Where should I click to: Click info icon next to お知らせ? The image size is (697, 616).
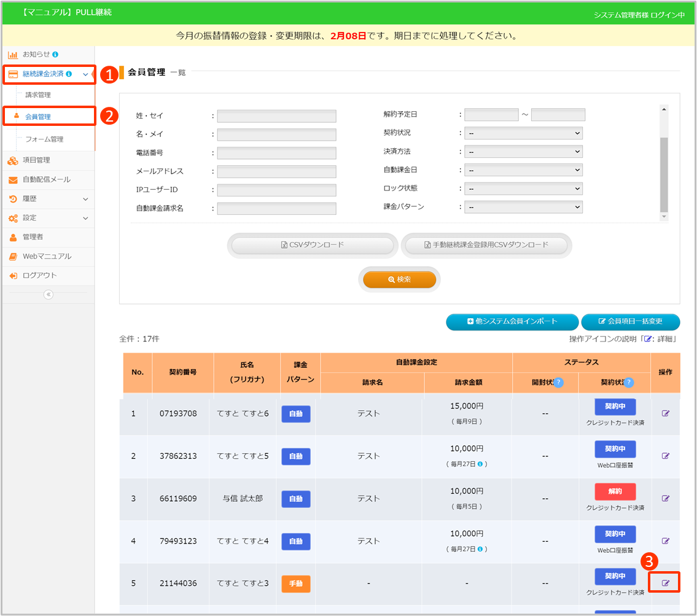(x=56, y=55)
